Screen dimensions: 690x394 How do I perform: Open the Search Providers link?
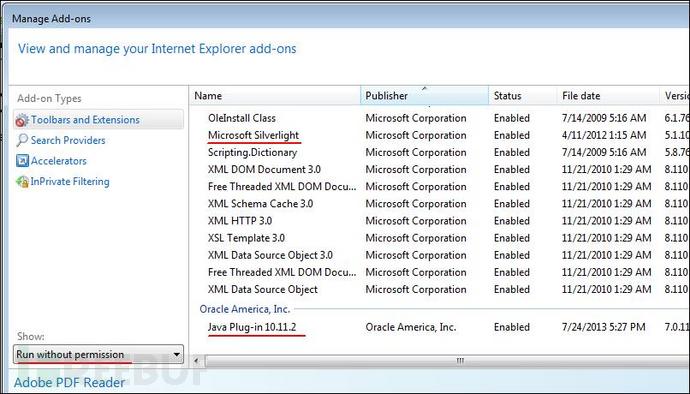tap(68, 140)
